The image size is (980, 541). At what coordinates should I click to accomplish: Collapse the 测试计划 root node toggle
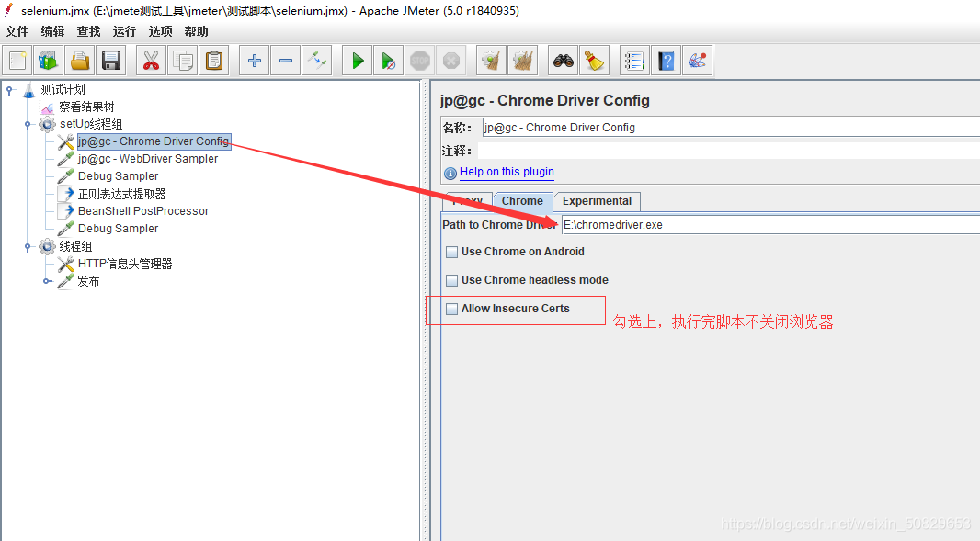coord(9,90)
